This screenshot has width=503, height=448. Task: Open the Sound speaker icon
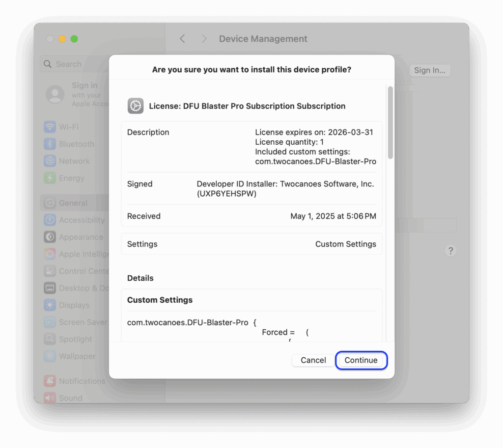click(50, 397)
